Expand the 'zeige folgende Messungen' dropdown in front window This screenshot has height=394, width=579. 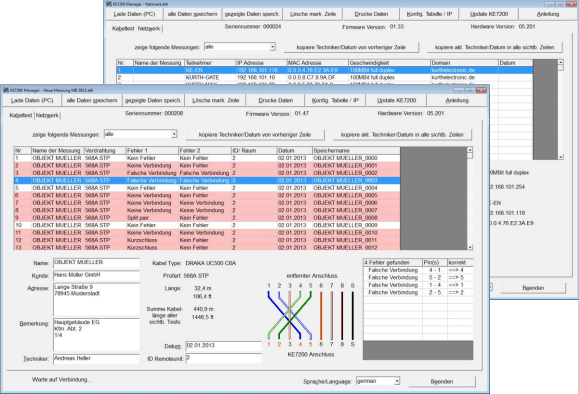click(174, 134)
